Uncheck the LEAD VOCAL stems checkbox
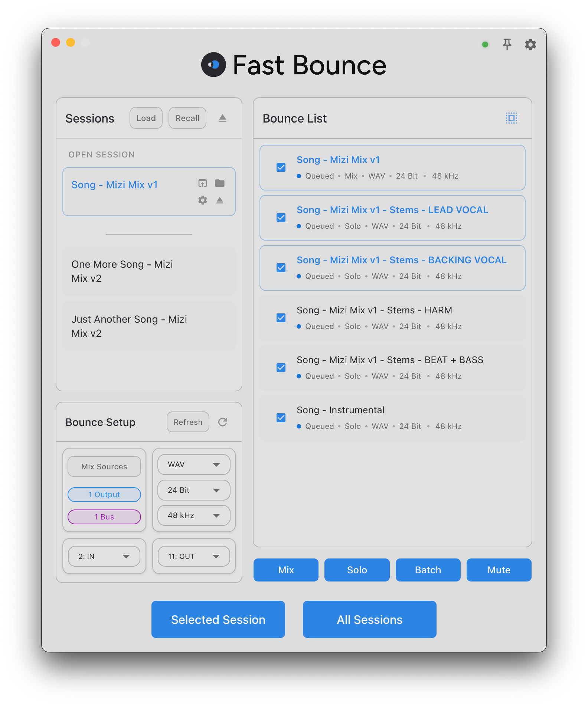The image size is (588, 707). [x=281, y=218]
